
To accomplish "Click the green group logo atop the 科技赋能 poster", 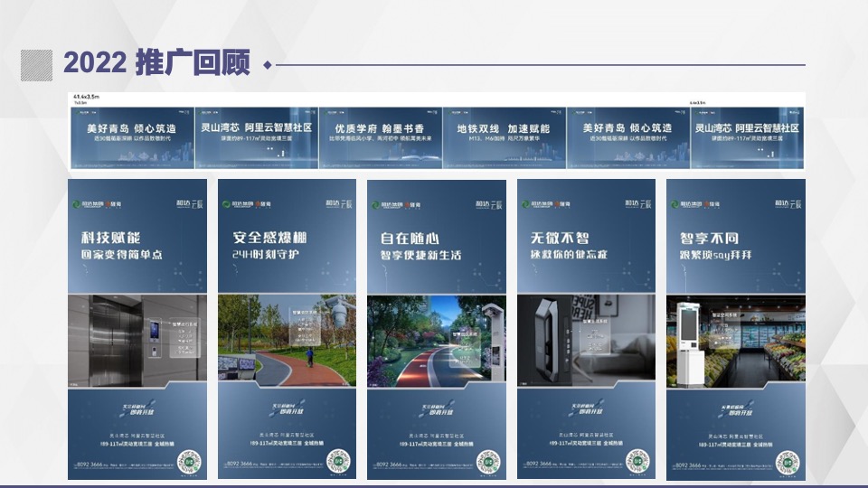I will pyautogui.click(x=76, y=204).
